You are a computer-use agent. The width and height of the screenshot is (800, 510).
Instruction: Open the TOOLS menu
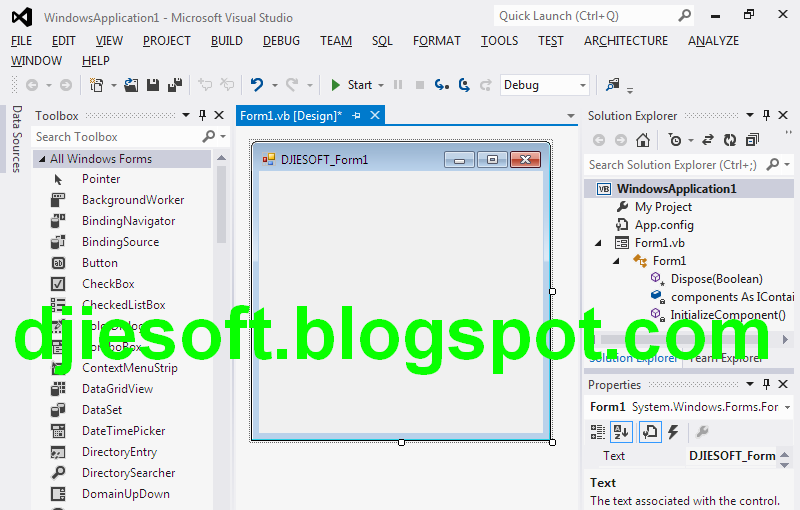tap(499, 41)
